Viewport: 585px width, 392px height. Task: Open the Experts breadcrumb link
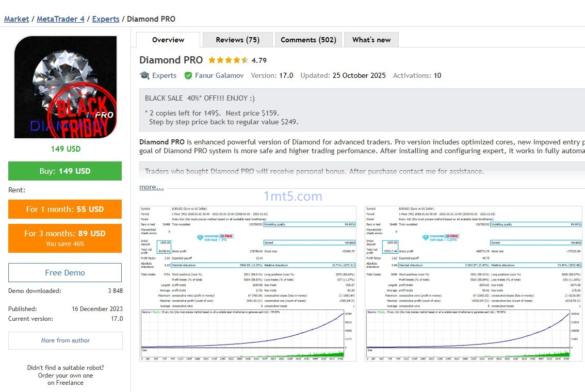(x=106, y=19)
